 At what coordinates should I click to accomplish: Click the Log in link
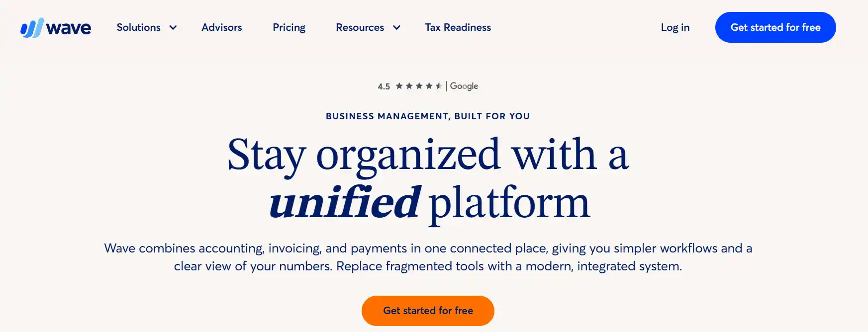click(x=675, y=27)
